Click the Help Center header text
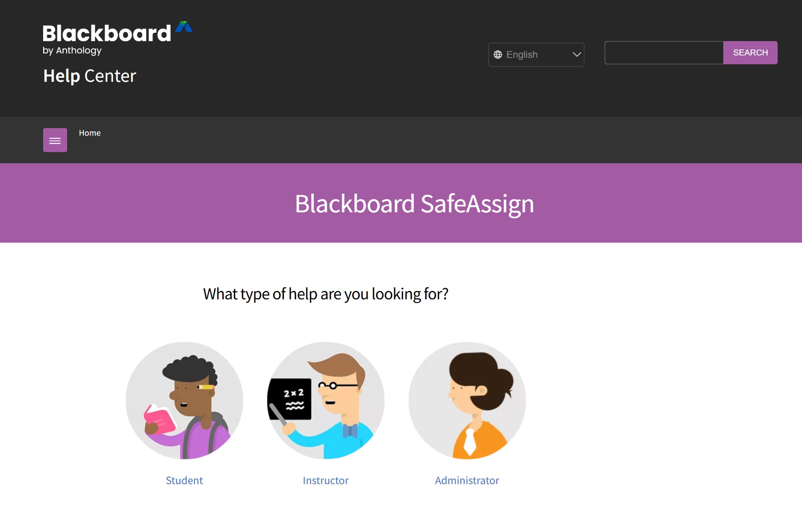Image resolution: width=802 pixels, height=532 pixels. click(x=89, y=76)
